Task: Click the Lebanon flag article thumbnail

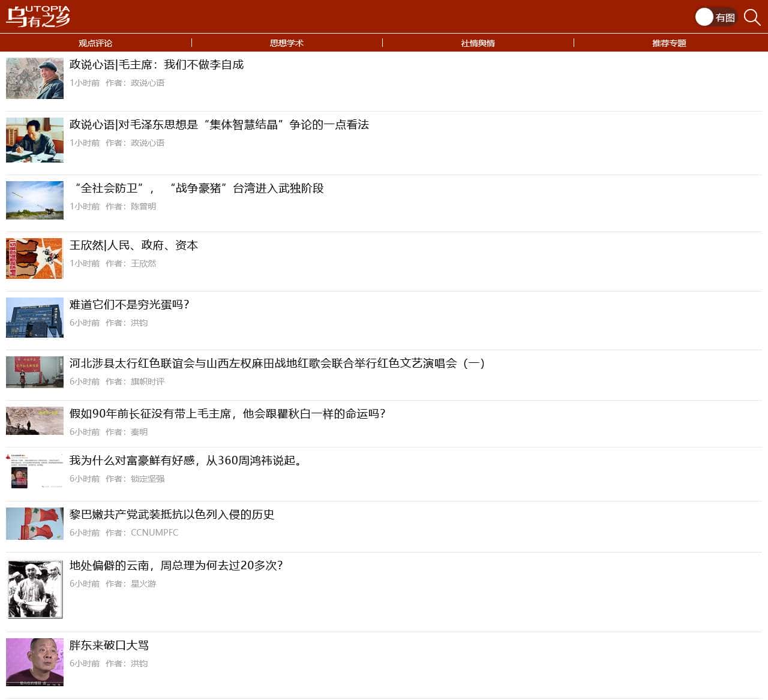Action: click(x=34, y=524)
